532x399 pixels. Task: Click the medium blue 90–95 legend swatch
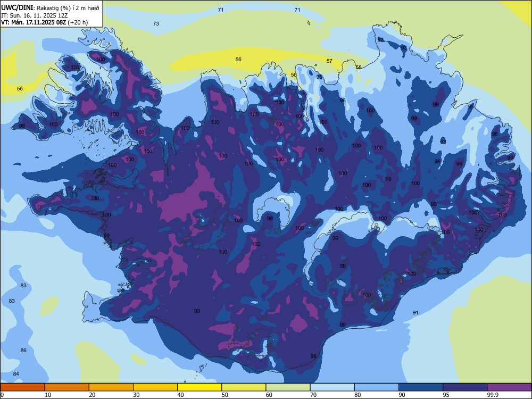click(x=421, y=387)
